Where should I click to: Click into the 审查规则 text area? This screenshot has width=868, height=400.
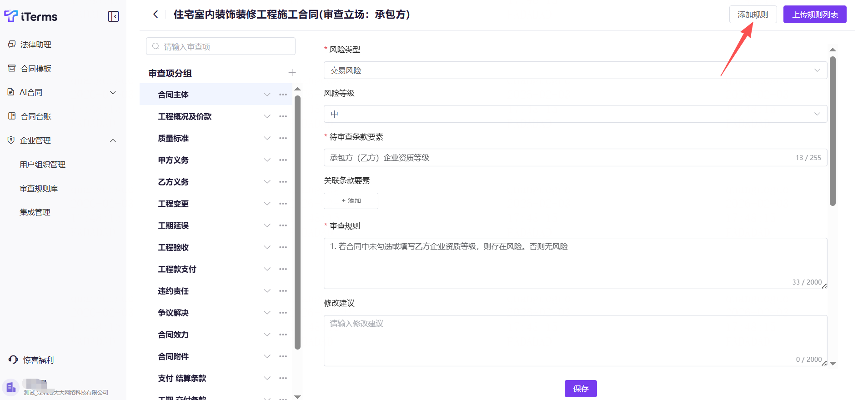pos(575,263)
